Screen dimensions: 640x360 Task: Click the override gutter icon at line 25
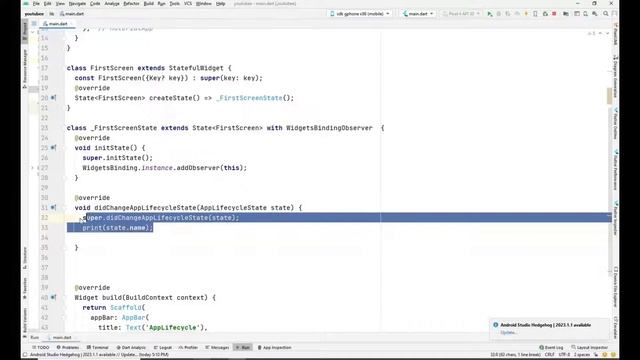coord(53,148)
